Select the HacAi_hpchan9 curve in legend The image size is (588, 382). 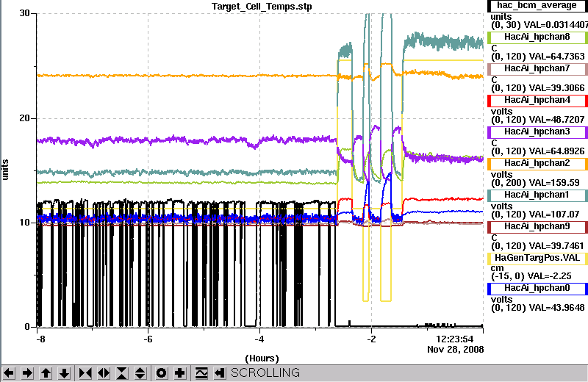point(537,226)
